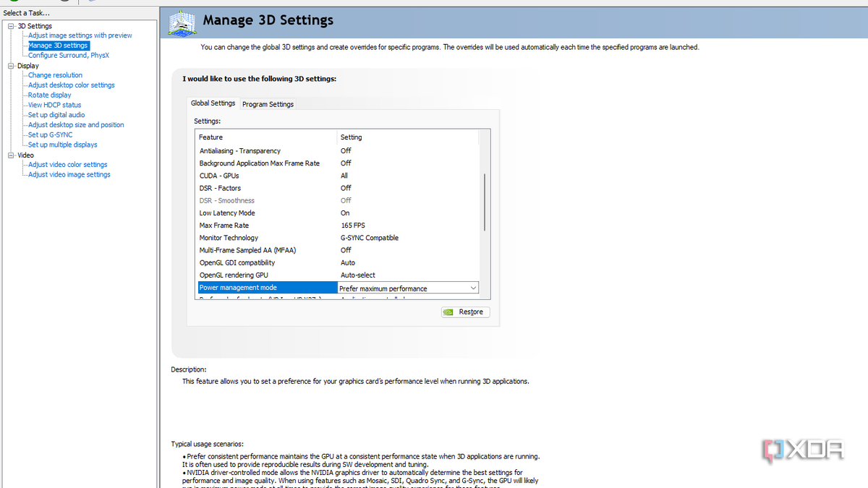Open the Power management mode dropdown

(474, 287)
